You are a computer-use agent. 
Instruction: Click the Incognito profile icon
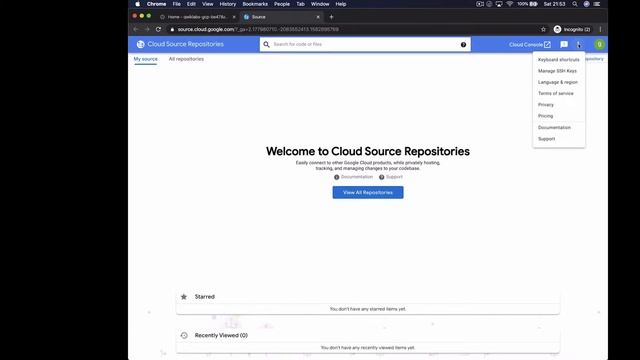click(x=557, y=29)
